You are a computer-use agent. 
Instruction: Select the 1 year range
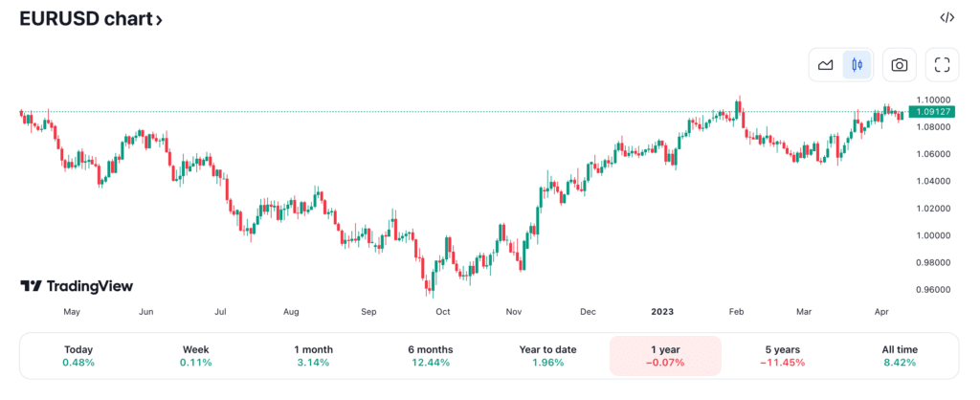point(664,356)
